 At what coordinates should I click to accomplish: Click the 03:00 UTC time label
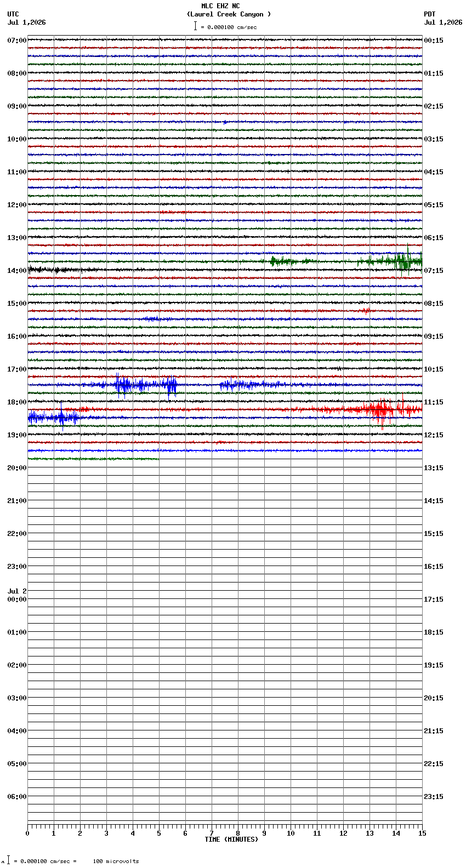(x=17, y=698)
